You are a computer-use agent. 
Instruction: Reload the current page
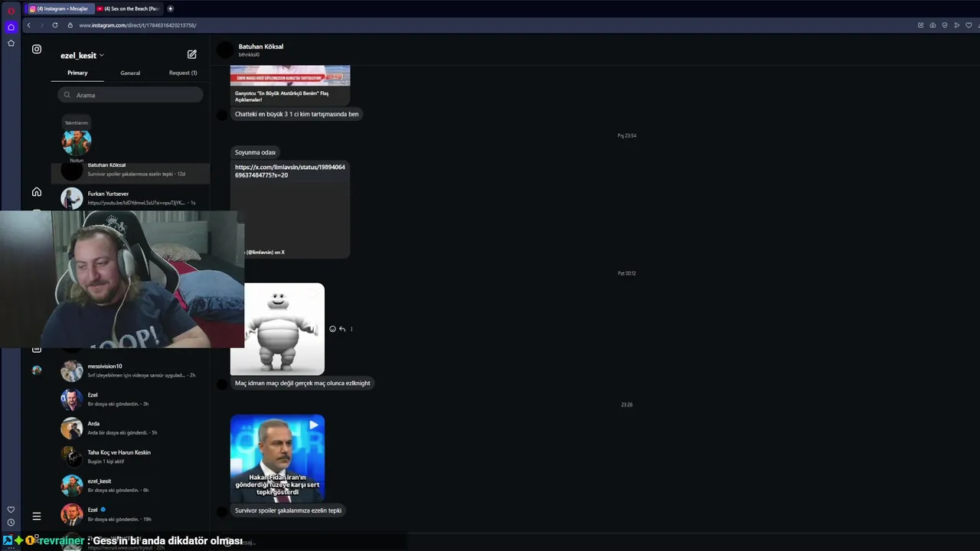click(x=55, y=25)
